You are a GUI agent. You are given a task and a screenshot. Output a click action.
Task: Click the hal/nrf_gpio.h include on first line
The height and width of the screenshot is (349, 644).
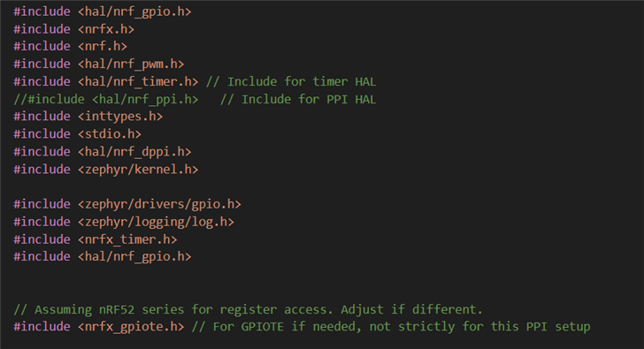103,11
